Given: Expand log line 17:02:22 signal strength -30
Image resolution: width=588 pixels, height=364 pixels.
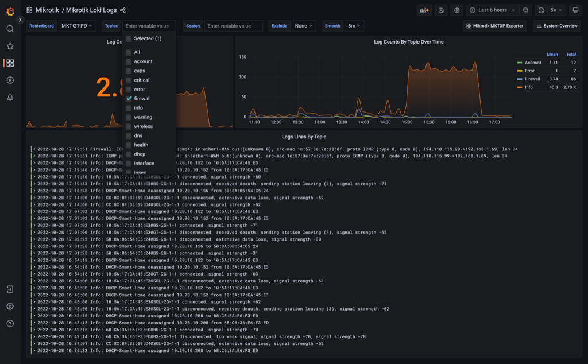Looking at the screenshot, I should (x=34, y=239).
